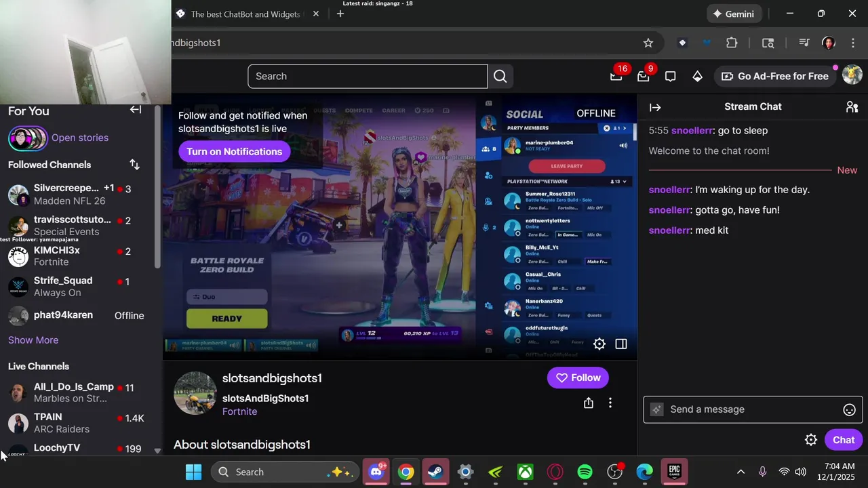868x488 pixels.
Task: Click snoellerr username on med kit message
Action: click(x=669, y=230)
